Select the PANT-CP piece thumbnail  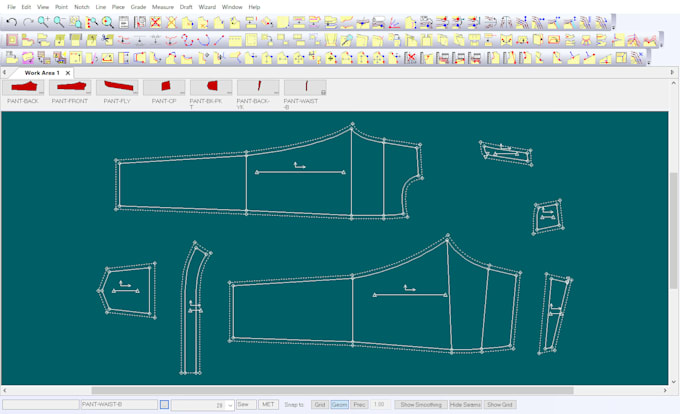click(x=164, y=88)
